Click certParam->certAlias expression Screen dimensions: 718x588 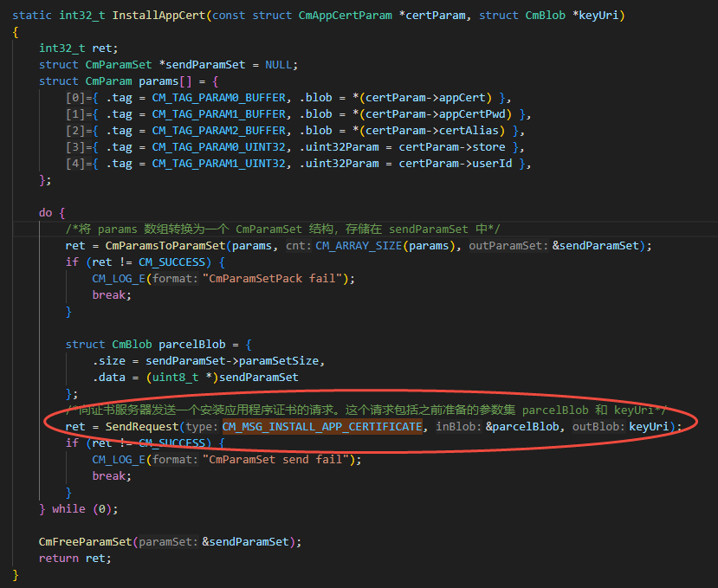[x=432, y=131]
